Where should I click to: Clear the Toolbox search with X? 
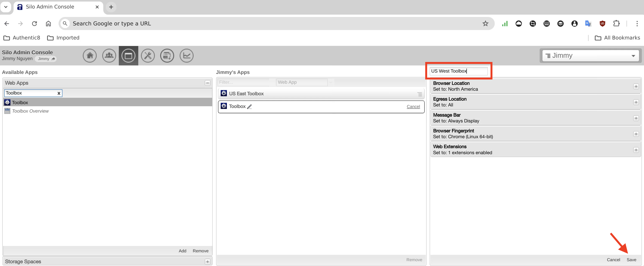click(x=59, y=93)
